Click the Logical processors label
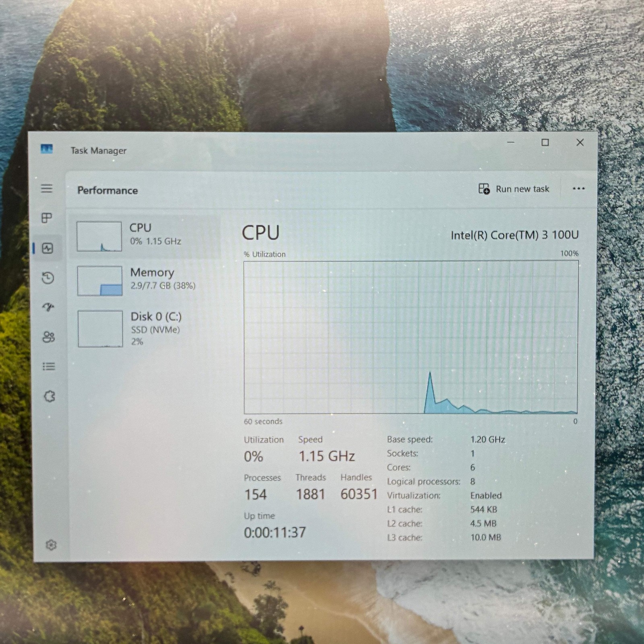This screenshot has width=644, height=644. click(x=423, y=481)
